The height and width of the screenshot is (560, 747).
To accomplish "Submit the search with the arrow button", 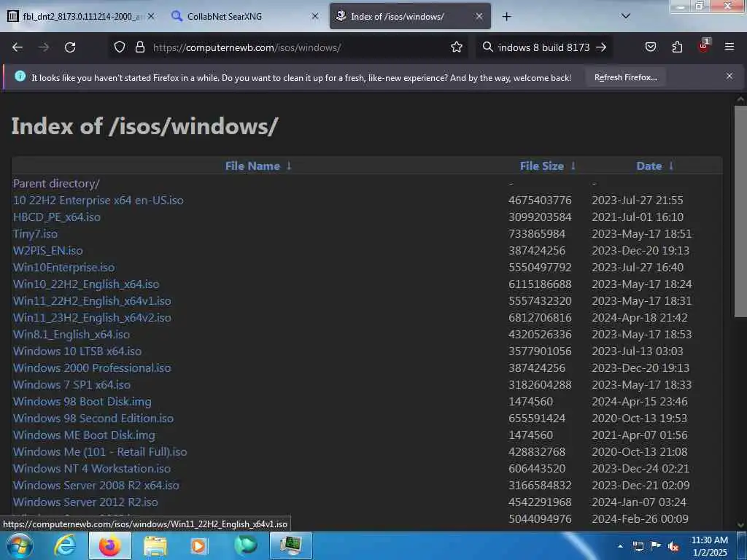I will pos(601,47).
